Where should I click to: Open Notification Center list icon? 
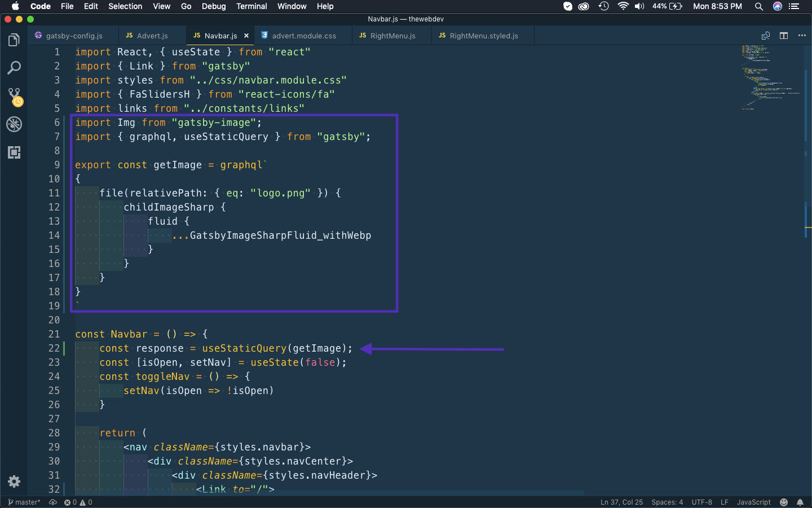(x=795, y=6)
